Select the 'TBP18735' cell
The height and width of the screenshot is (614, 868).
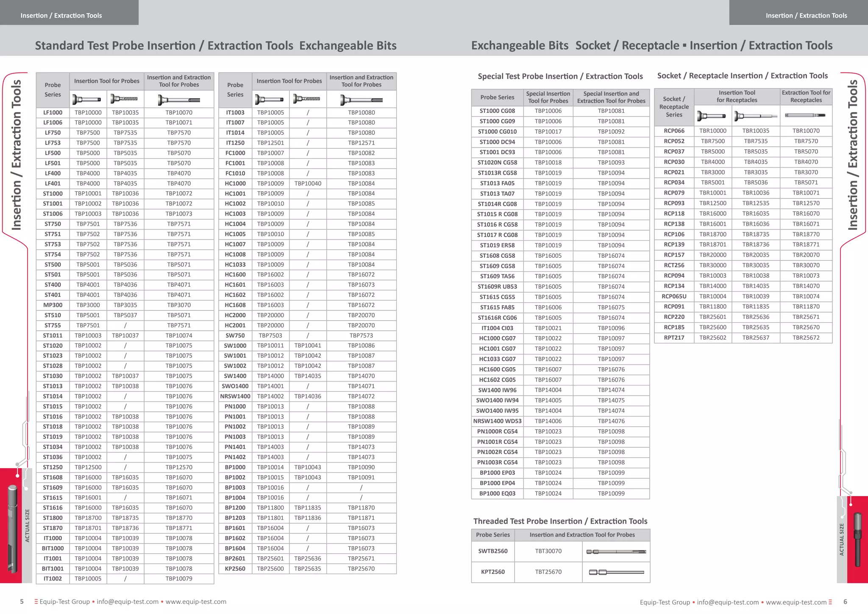click(x=125, y=518)
